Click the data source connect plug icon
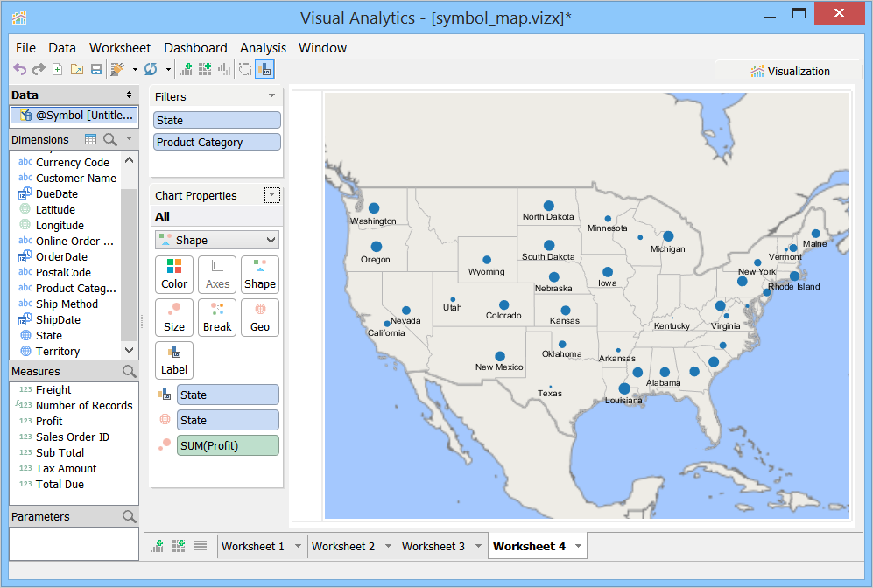The width and height of the screenshot is (873, 588). (x=117, y=69)
